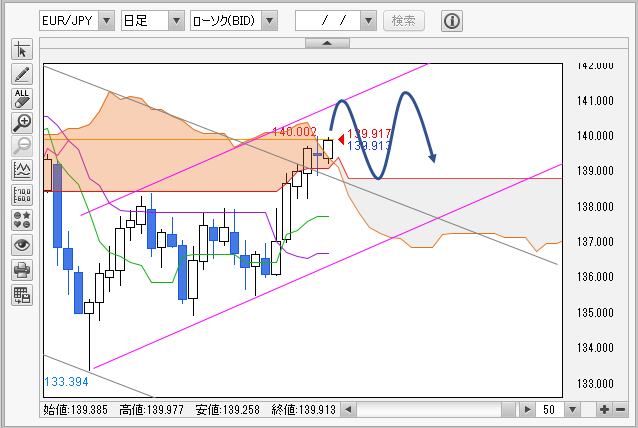Click the minus button to decrease bars

coord(621,409)
